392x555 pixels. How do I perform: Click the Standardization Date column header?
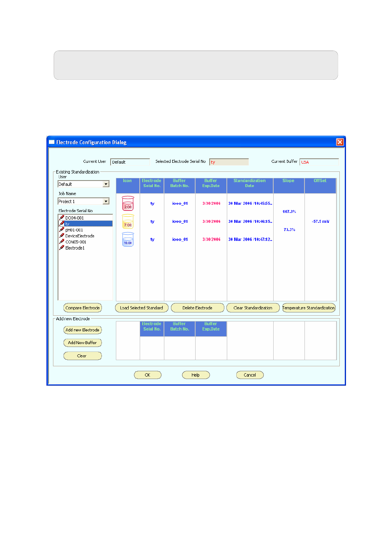(x=250, y=185)
